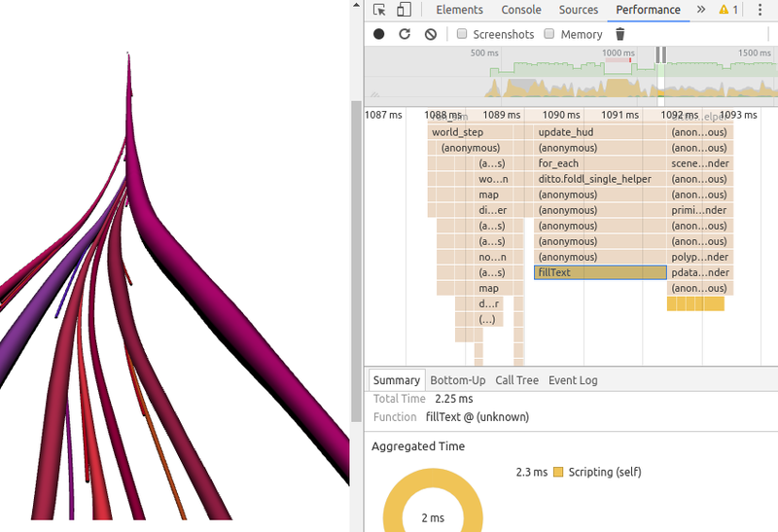This screenshot has width=778, height=532.
Task: Open the DevTools three-dot menu
Action: point(760,10)
